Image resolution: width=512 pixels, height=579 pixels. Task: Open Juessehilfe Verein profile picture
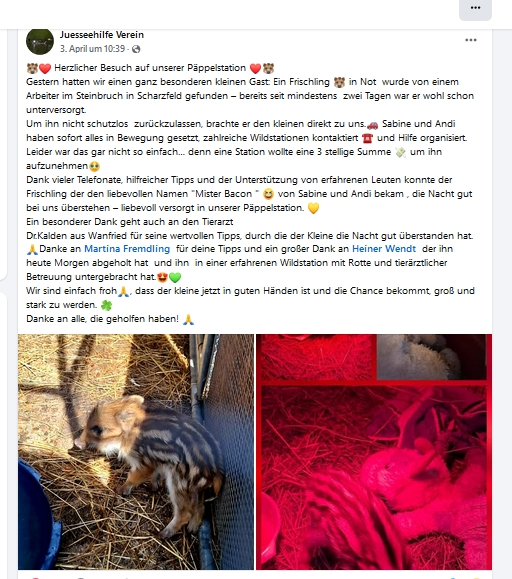tap(40, 41)
